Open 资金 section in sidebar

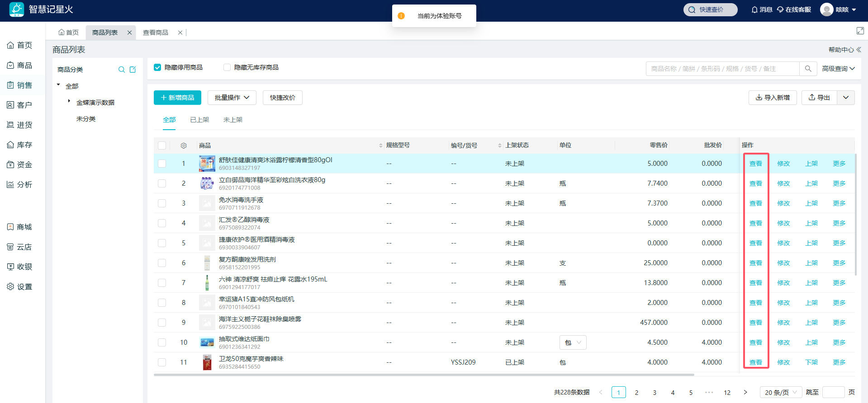[x=19, y=165]
